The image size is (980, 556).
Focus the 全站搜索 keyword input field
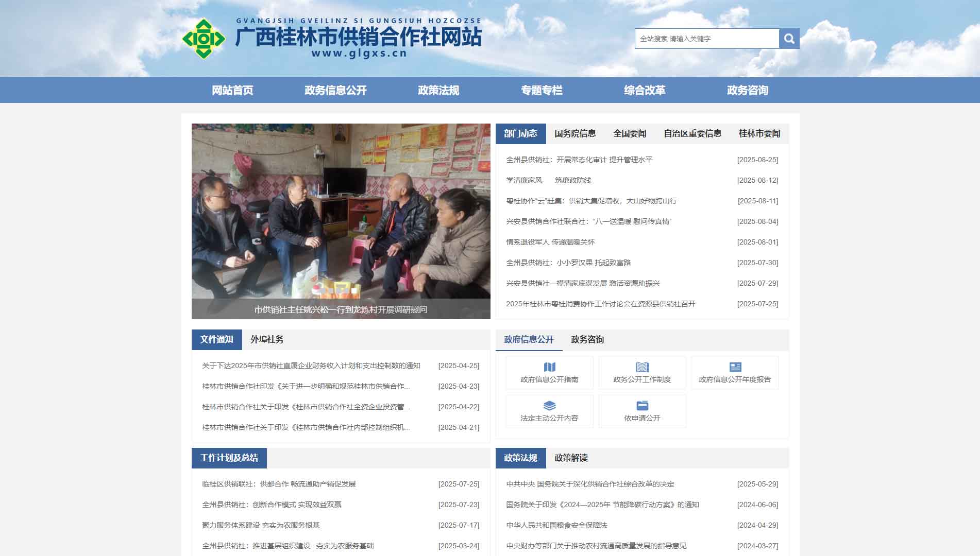[x=707, y=39]
